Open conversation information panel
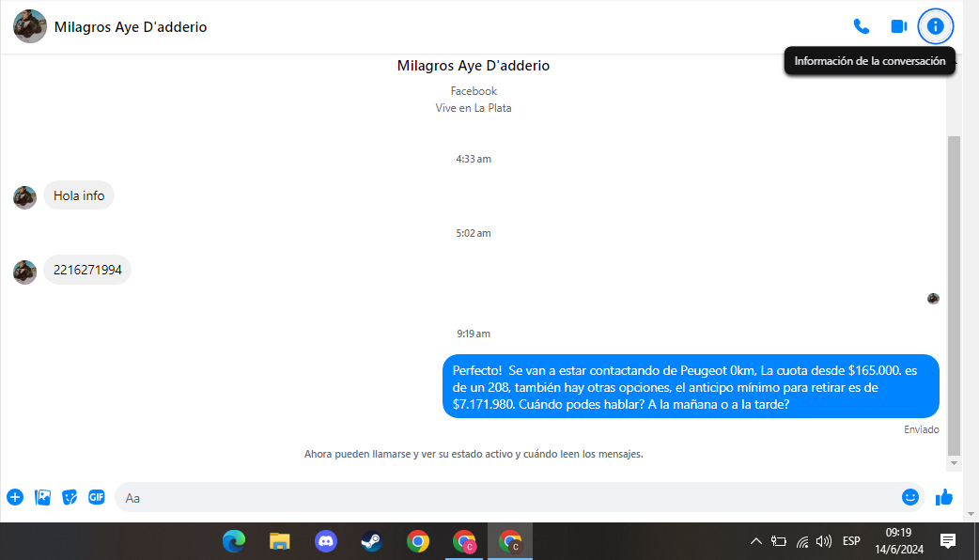The image size is (979, 560). 935,26
